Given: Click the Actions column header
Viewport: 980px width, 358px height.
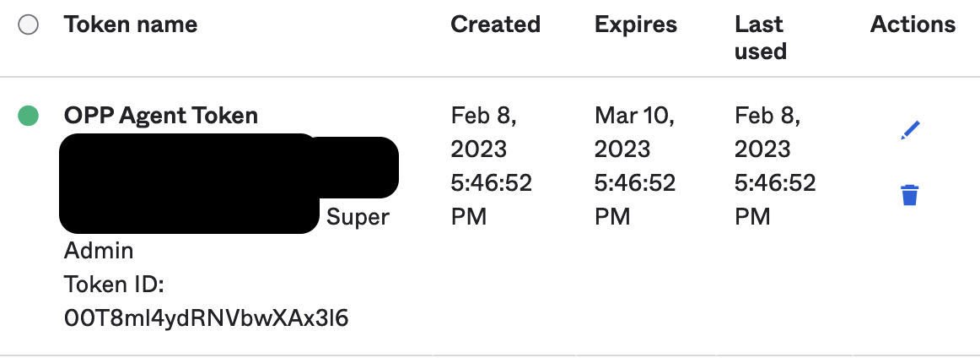Looking at the screenshot, I should 913,24.
